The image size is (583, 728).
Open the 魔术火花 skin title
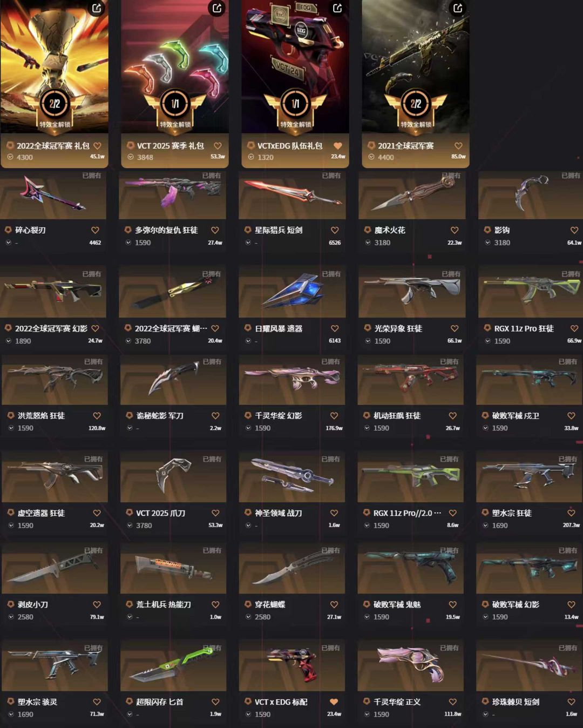tap(390, 230)
